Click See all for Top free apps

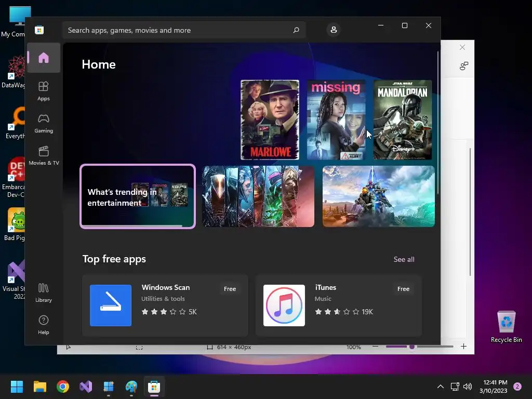[404, 260]
